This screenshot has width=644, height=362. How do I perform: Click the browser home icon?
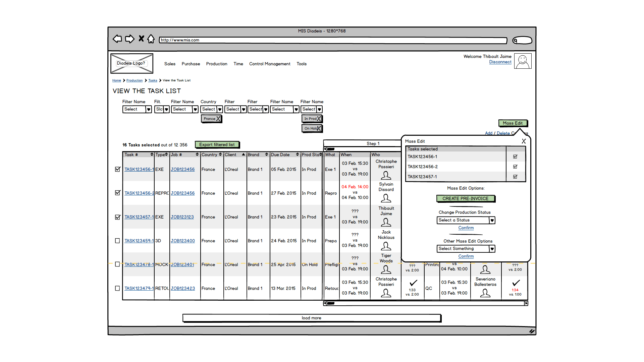[151, 39]
